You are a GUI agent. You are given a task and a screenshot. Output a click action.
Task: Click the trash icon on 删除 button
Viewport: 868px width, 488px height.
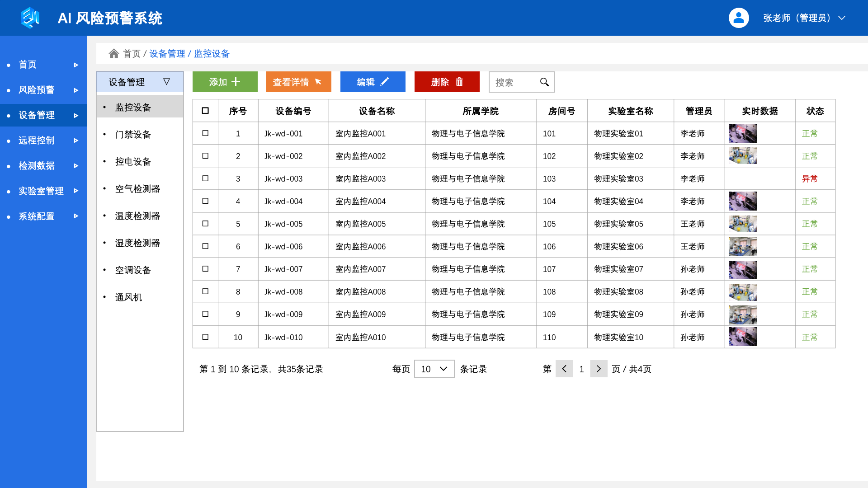tap(459, 82)
